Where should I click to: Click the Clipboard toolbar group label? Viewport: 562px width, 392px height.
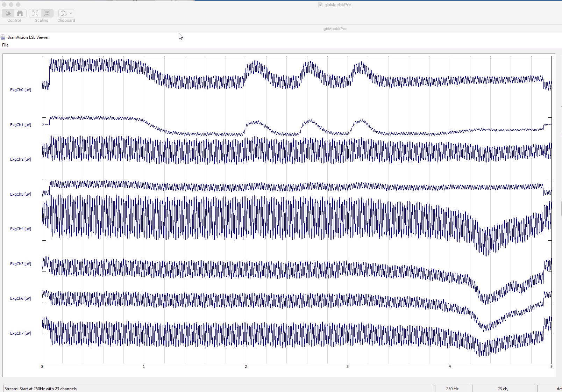pyautogui.click(x=66, y=20)
